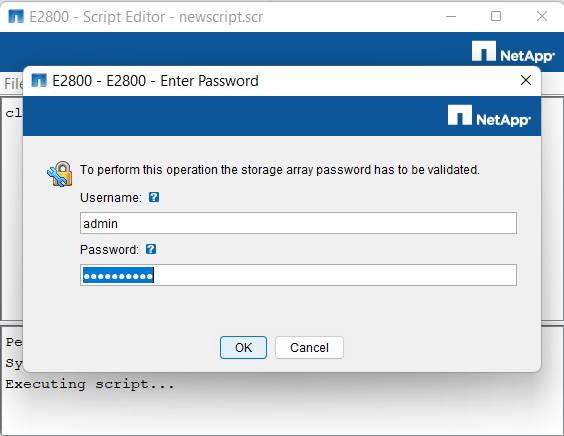Viewport: 564px width, 436px height.
Task: Click the Password label text
Action: (x=109, y=249)
